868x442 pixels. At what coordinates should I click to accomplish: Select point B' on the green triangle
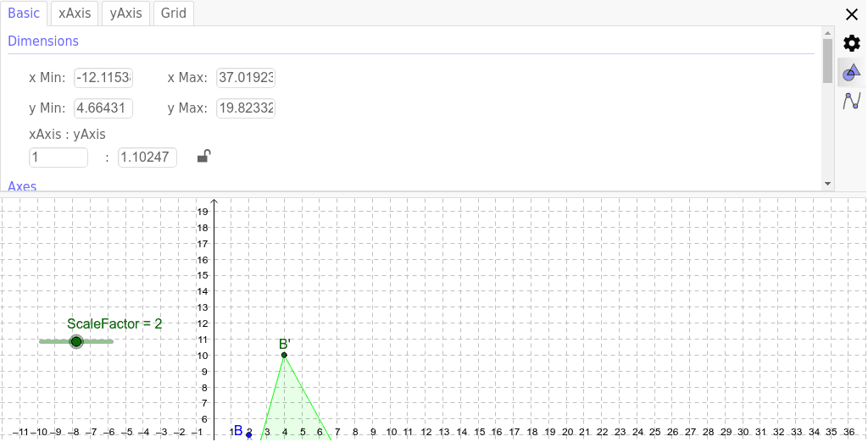click(284, 355)
